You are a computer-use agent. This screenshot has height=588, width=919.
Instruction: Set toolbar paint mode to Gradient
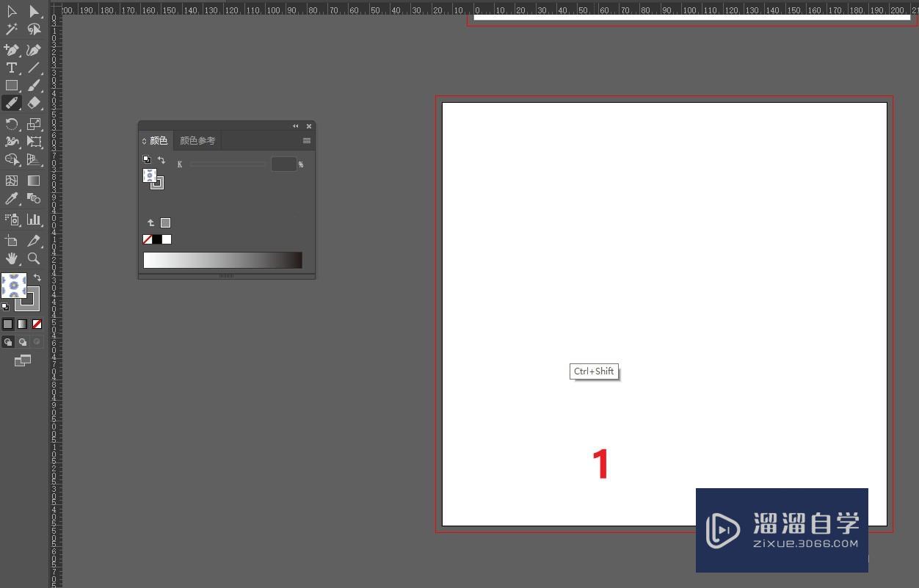(23, 324)
